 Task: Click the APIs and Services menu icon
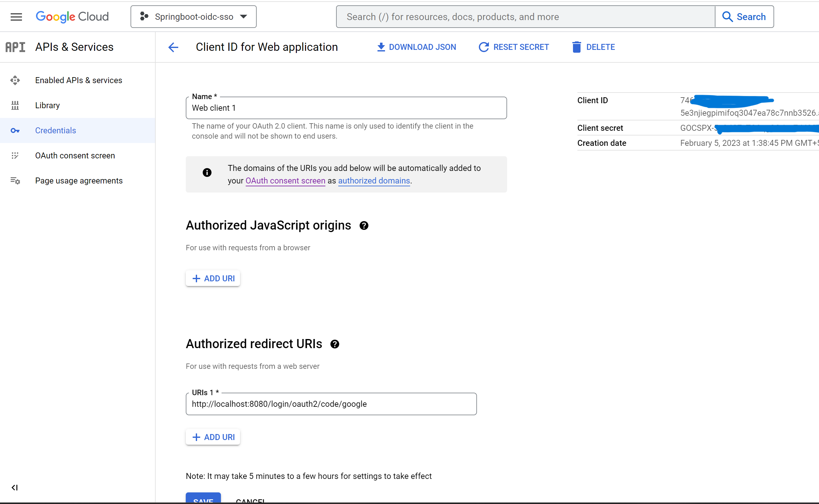15,47
